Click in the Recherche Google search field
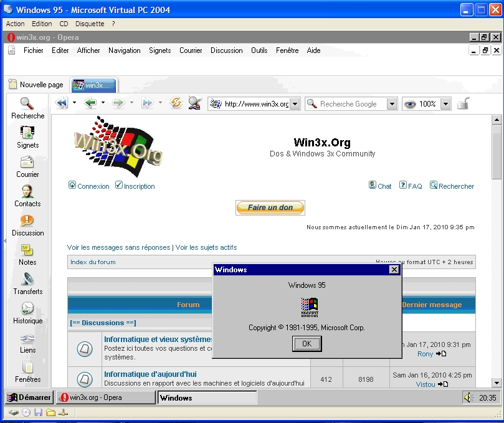Viewport: 504px width, 423px height. 351,104
